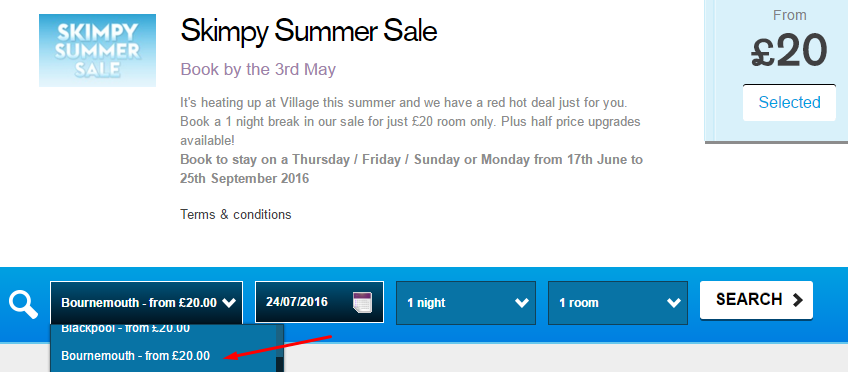Click the From £20 price box
Screen dimensions: 848x372
[x=777, y=71]
